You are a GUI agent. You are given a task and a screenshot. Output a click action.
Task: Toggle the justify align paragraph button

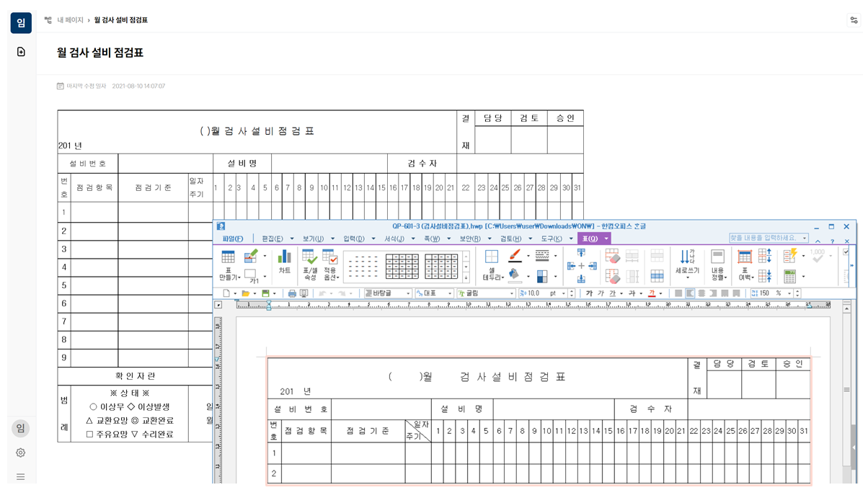[678, 293]
